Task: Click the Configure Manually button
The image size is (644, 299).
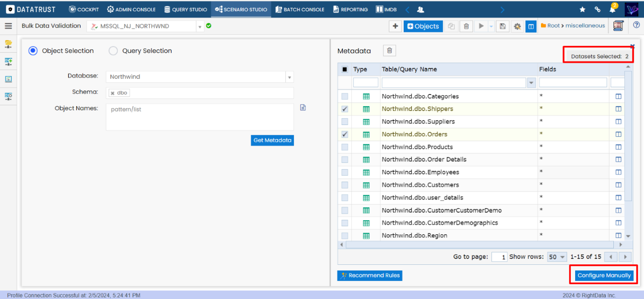Action: click(604, 275)
